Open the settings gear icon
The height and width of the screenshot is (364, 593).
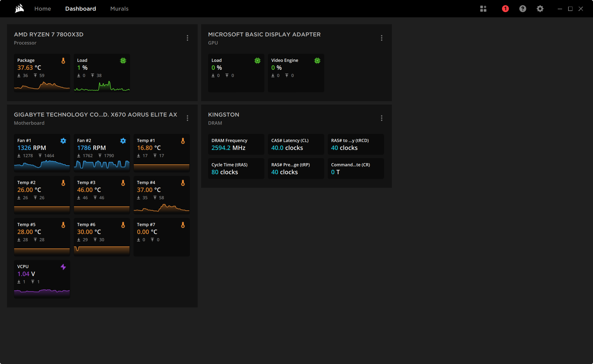click(x=540, y=9)
